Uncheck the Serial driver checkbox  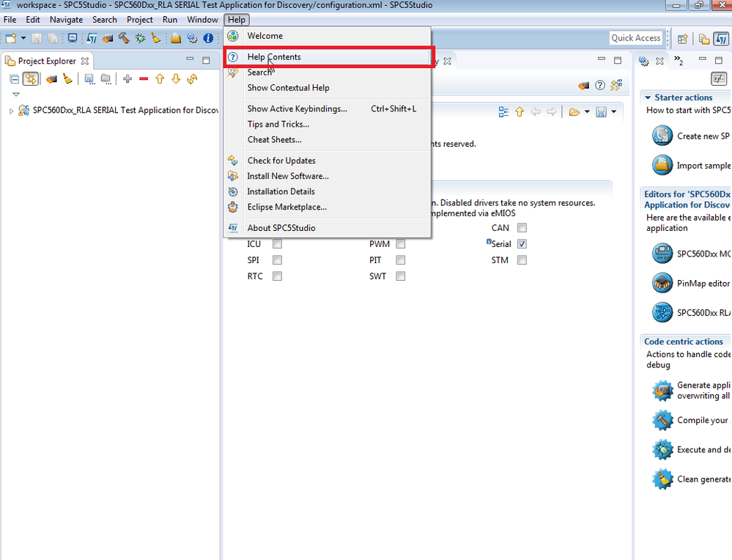pos(522,244)
